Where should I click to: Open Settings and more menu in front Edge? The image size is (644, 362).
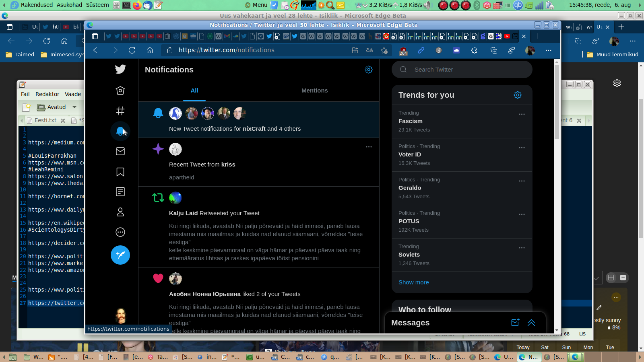pos(549,50)
